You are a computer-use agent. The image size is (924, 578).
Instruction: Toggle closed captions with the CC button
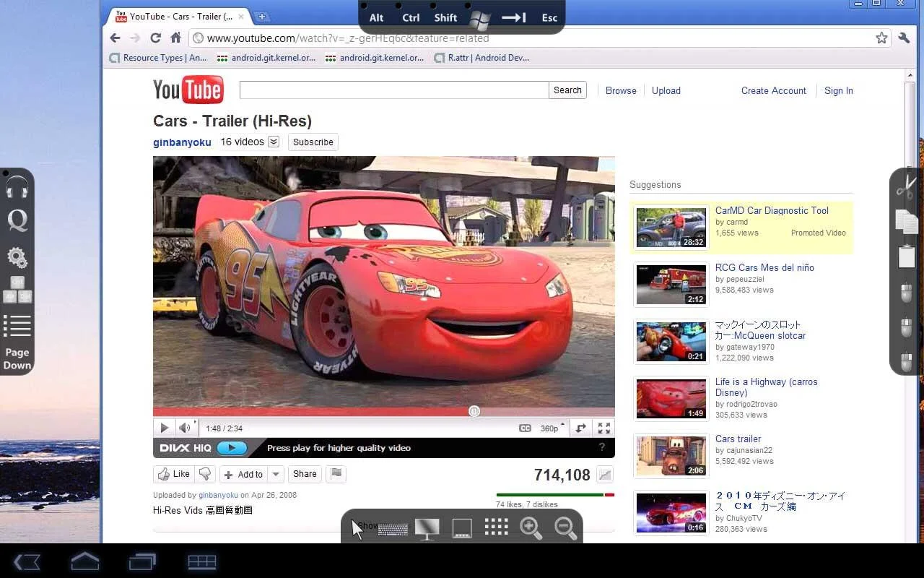tap(526, 428)
